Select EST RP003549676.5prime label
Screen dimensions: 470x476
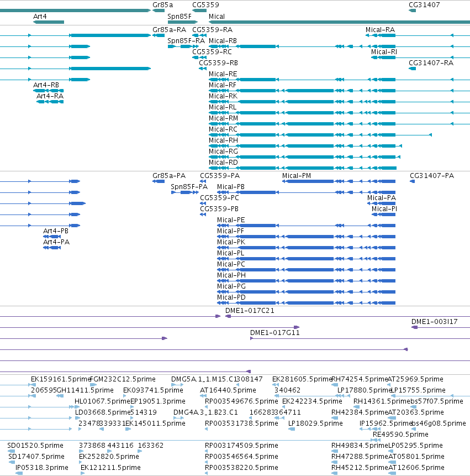click(241, 401)
